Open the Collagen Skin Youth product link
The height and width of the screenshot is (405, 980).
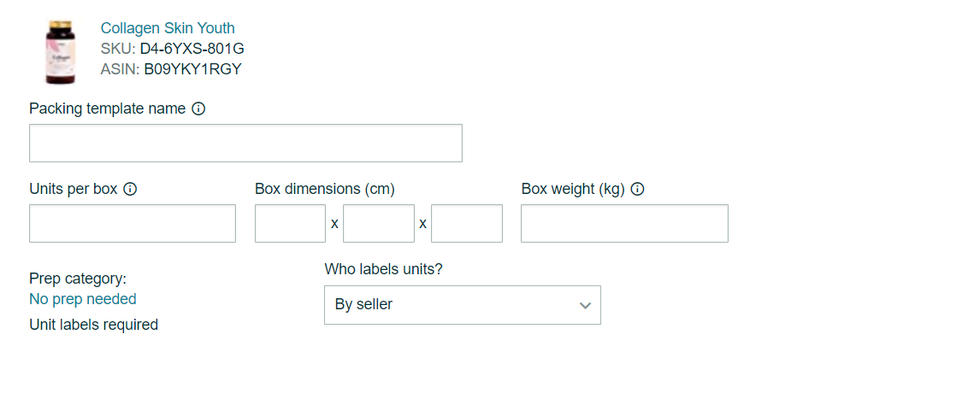click(168, 28)
